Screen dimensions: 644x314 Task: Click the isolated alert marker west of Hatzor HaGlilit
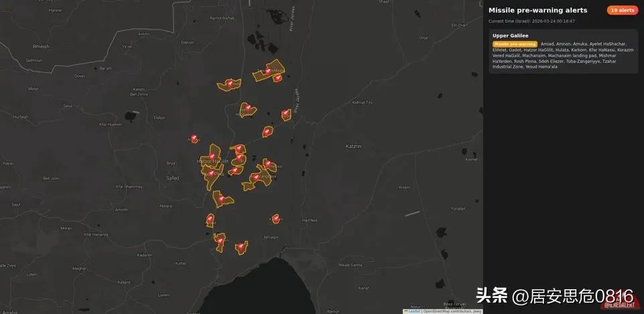tap(194, 139)
